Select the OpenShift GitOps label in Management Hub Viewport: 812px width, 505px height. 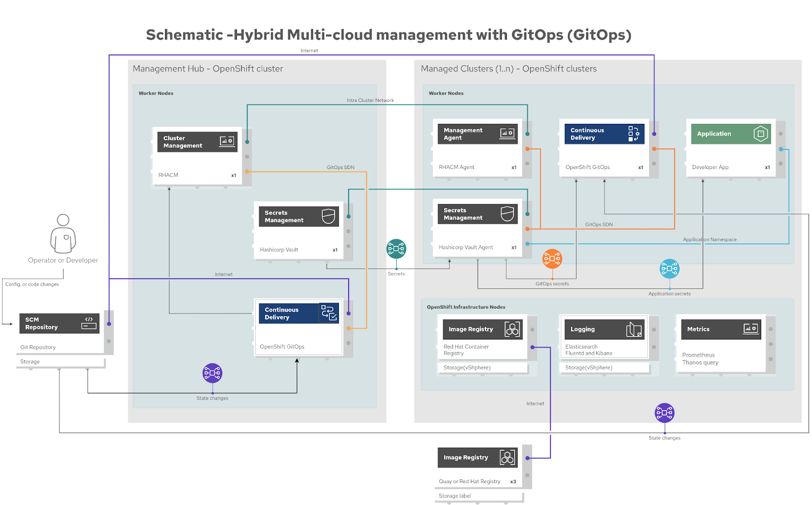pos(282,347)
